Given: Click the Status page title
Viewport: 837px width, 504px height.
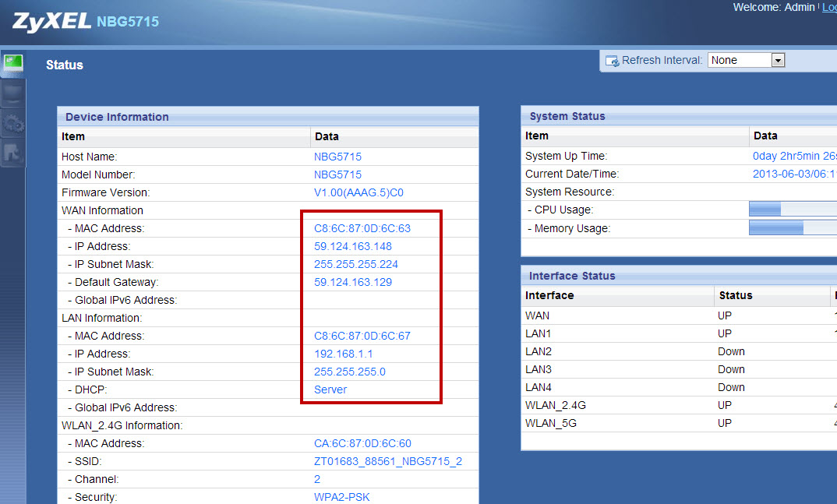Looking at the screenshot, I should [x=65, y=65].
